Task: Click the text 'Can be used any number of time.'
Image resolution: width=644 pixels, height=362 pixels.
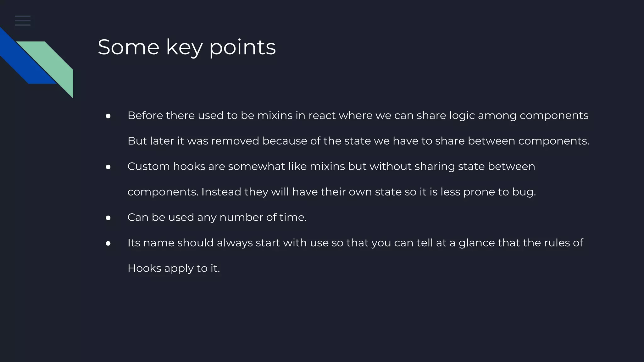Action: [217, 217]
